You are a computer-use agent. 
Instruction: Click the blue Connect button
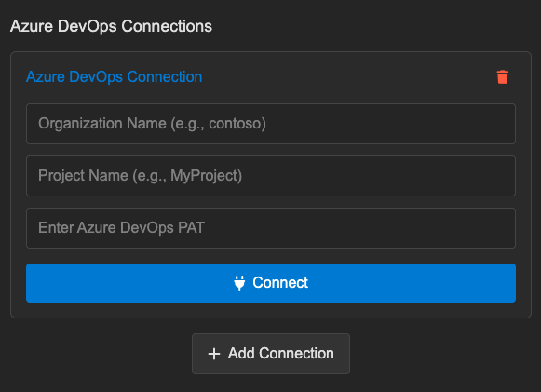[x=271, y=283]
